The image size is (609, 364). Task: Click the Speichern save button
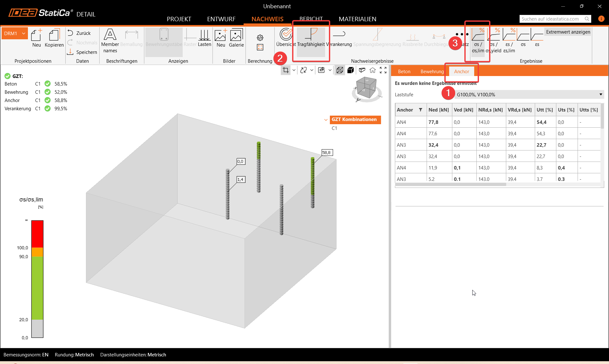pyautogui.click(x=82, y=52)
